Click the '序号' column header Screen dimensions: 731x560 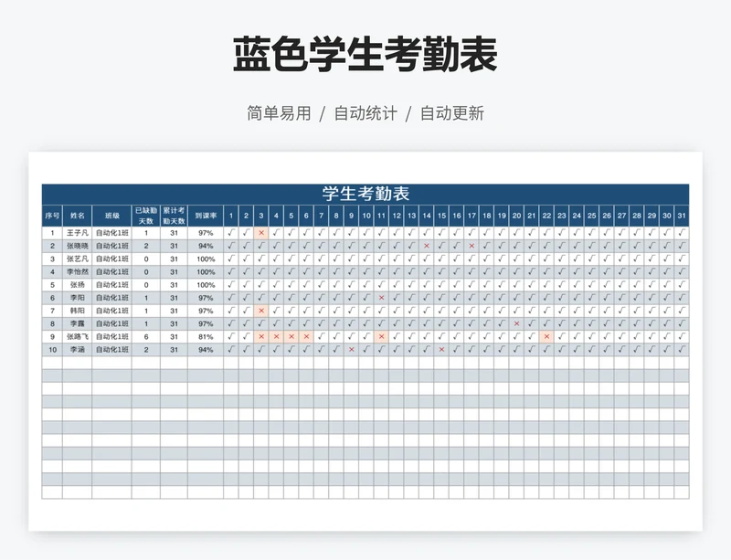point(52,216)
